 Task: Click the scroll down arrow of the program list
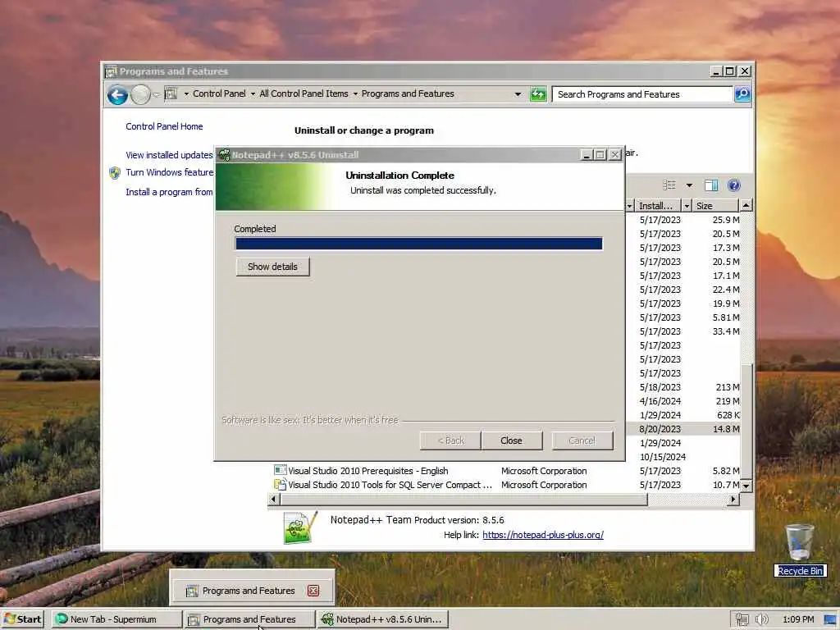coord(746,486)
